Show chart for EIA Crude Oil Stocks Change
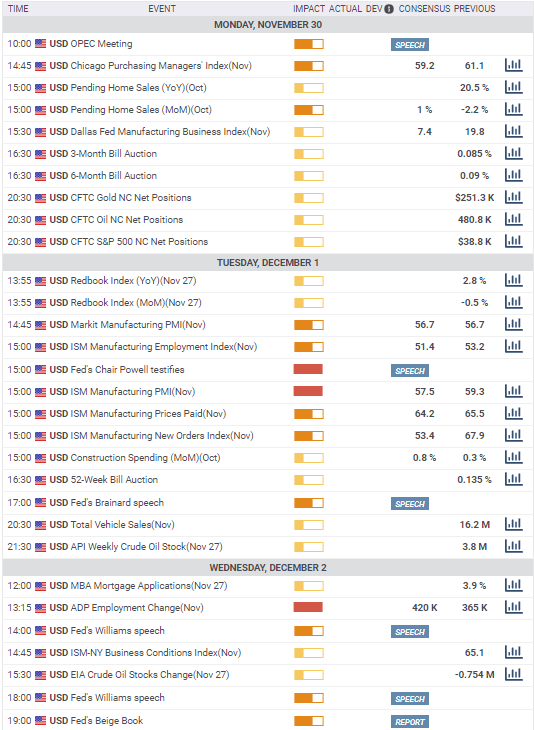 [x=514, y=675]
